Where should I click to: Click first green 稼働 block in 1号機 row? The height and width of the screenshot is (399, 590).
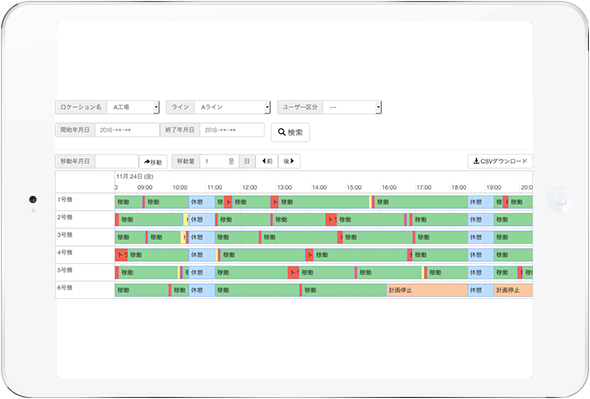(x=129, y=202)
